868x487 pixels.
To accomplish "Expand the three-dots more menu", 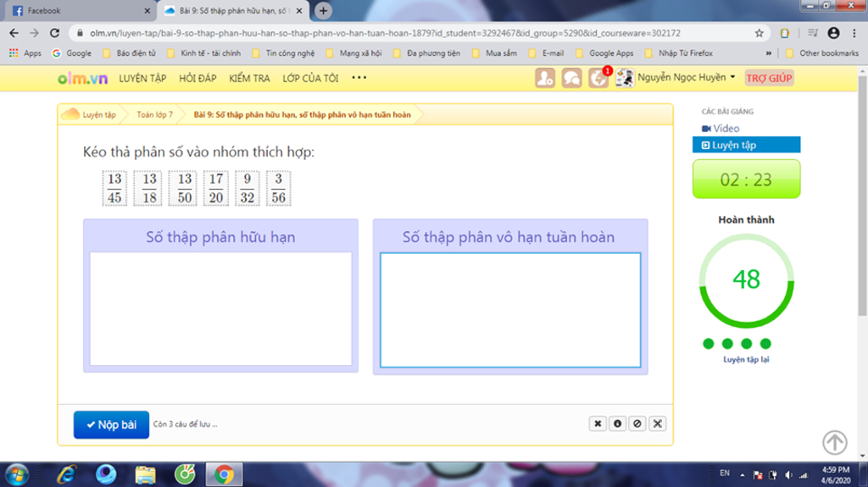I will [359, 77].
